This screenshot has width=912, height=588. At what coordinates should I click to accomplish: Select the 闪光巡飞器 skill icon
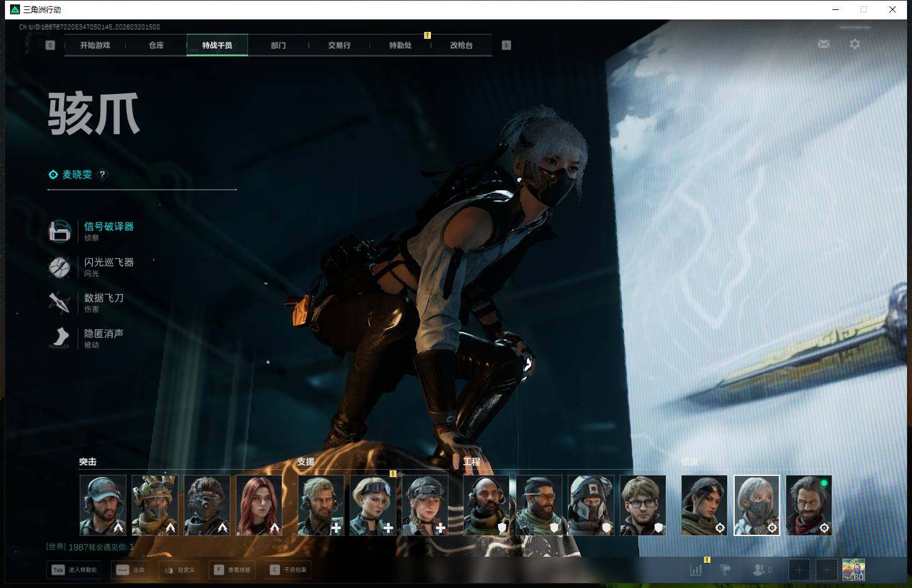click(60, 267)
